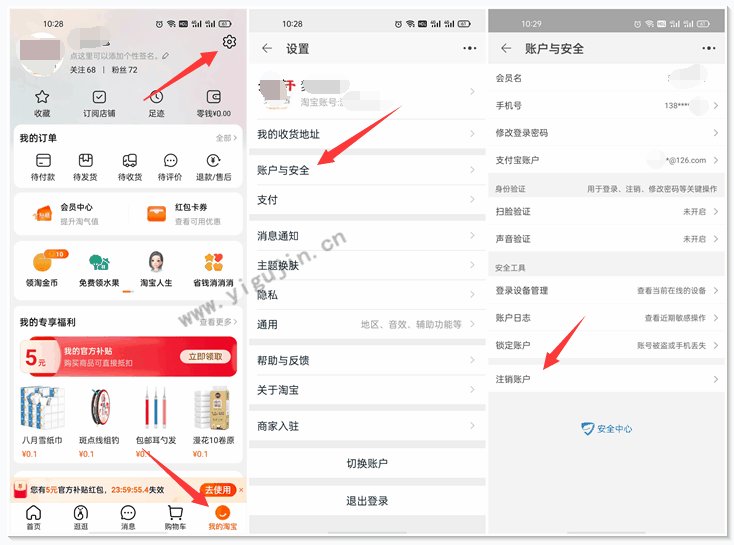Tap the 关注 68 following count

click(x=83, y=70)
